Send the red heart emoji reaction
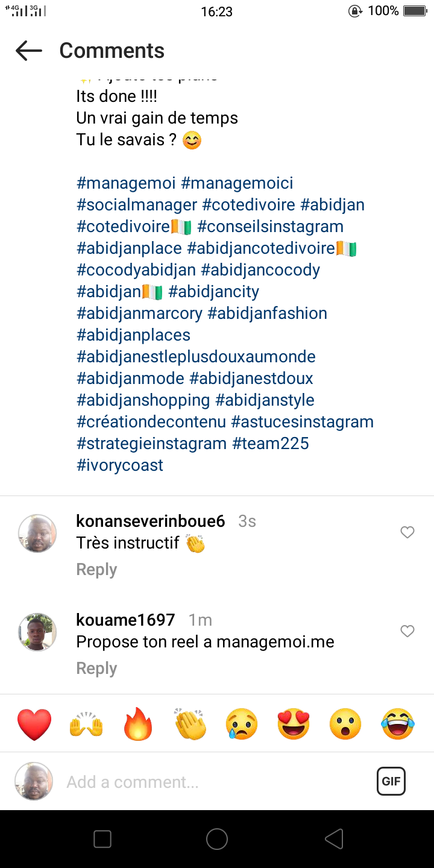Screen dimensions: 434x868 point(34,724)
